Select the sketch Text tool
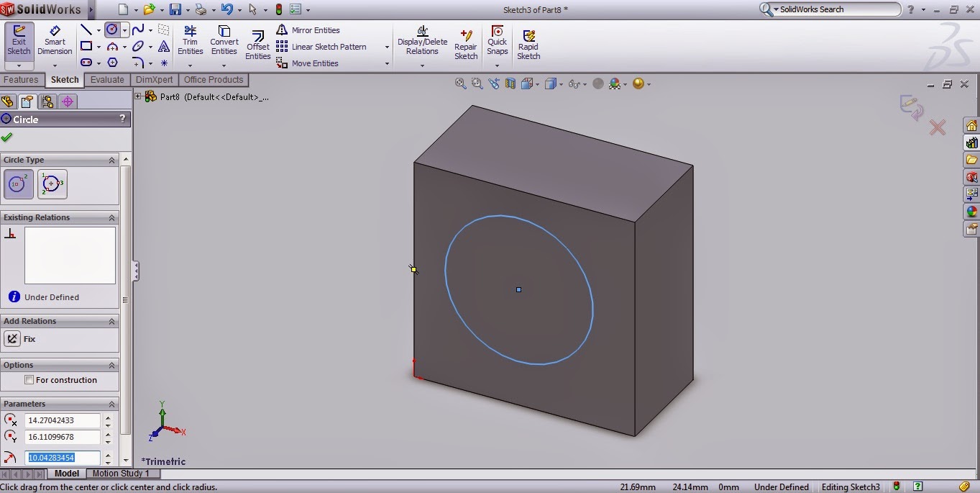 click(x=164, y=47)
